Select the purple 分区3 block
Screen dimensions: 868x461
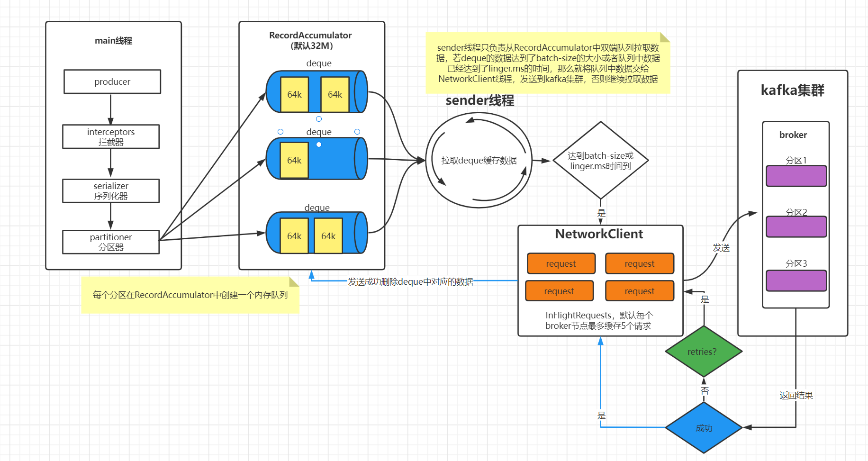[x=796, y=280]
